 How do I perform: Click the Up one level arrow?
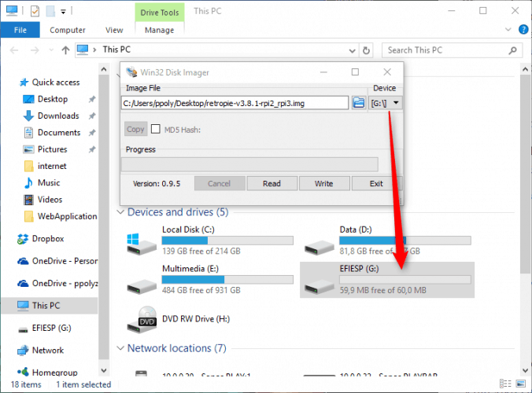[65, 50]
